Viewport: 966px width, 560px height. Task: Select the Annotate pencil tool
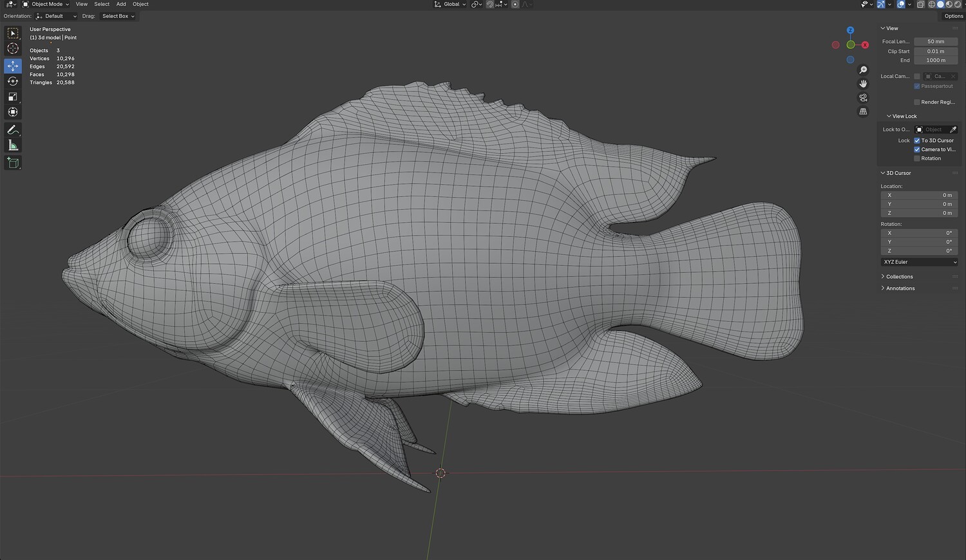point(13,129)
